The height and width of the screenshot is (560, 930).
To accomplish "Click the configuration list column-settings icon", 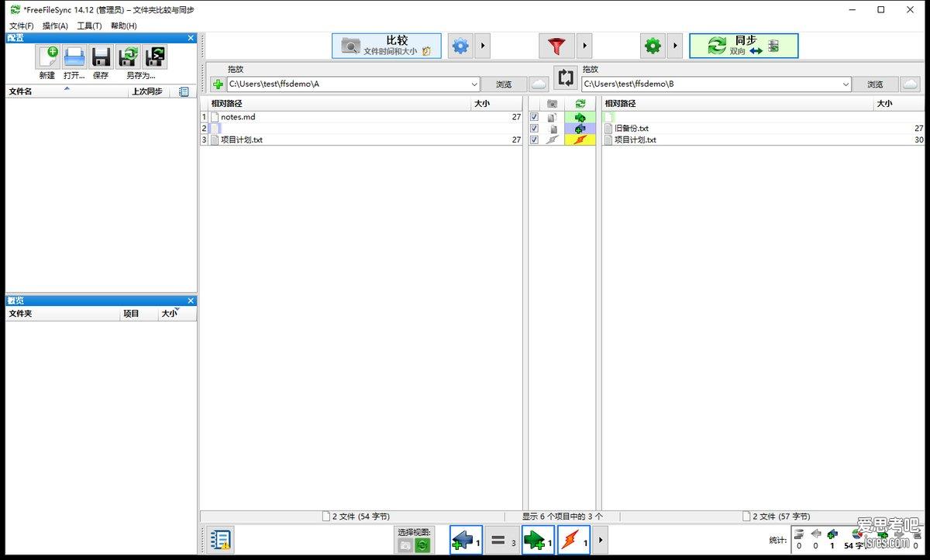I will [184, 91].
